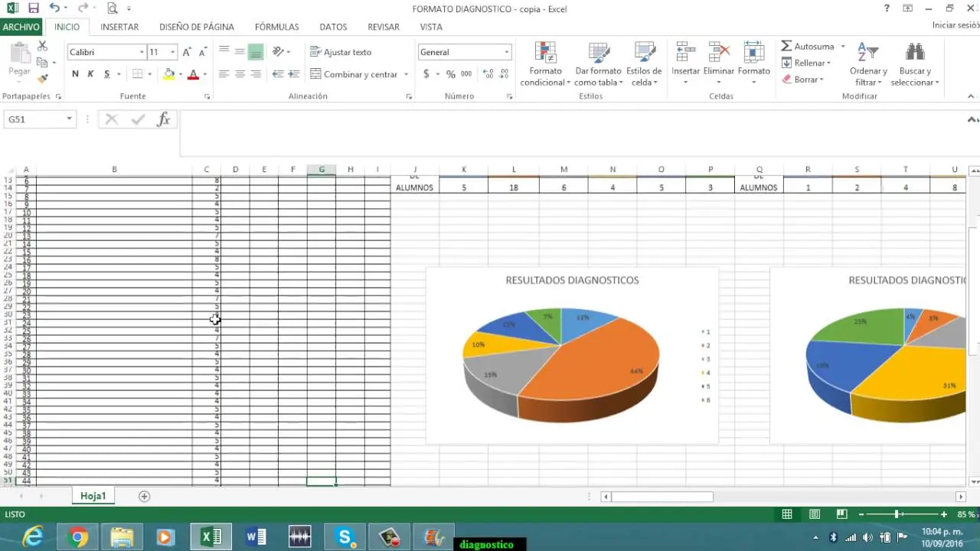
Task: Click the Autosuma sigma icon
Action: point(786,47)
